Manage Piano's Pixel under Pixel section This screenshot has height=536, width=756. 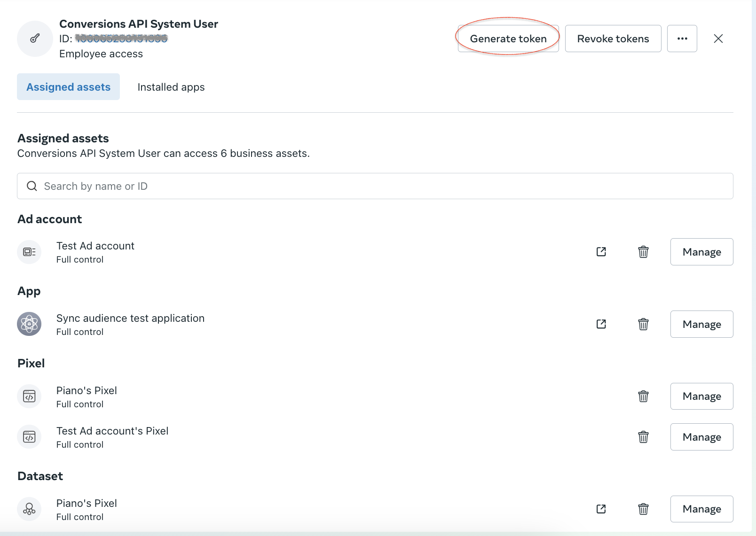tap(702, 396)
